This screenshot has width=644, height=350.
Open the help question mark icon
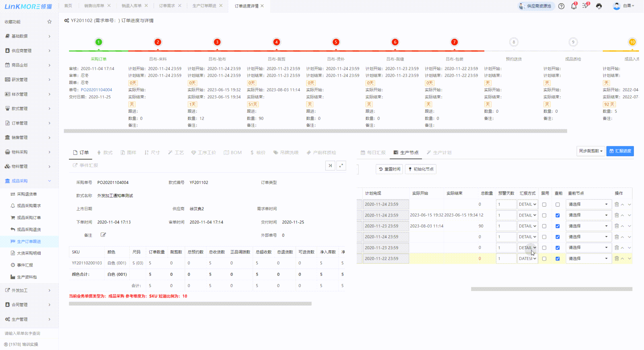pos(561,6)
